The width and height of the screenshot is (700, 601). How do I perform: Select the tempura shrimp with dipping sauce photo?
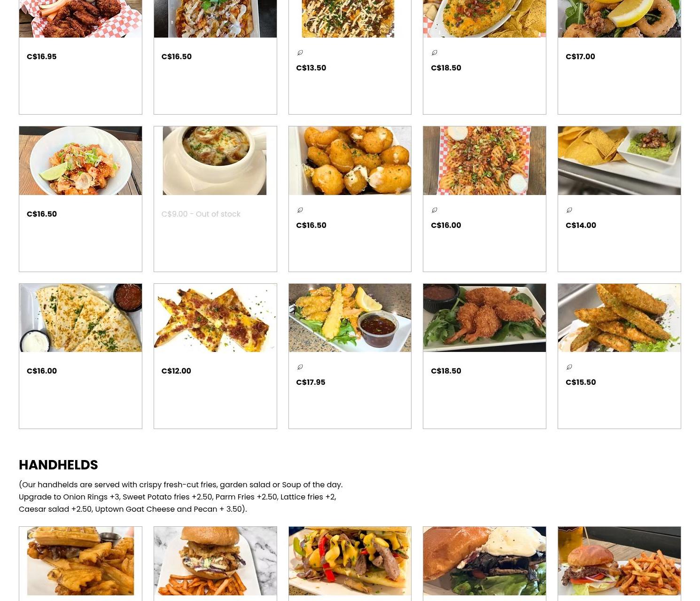tap(350, 318)
